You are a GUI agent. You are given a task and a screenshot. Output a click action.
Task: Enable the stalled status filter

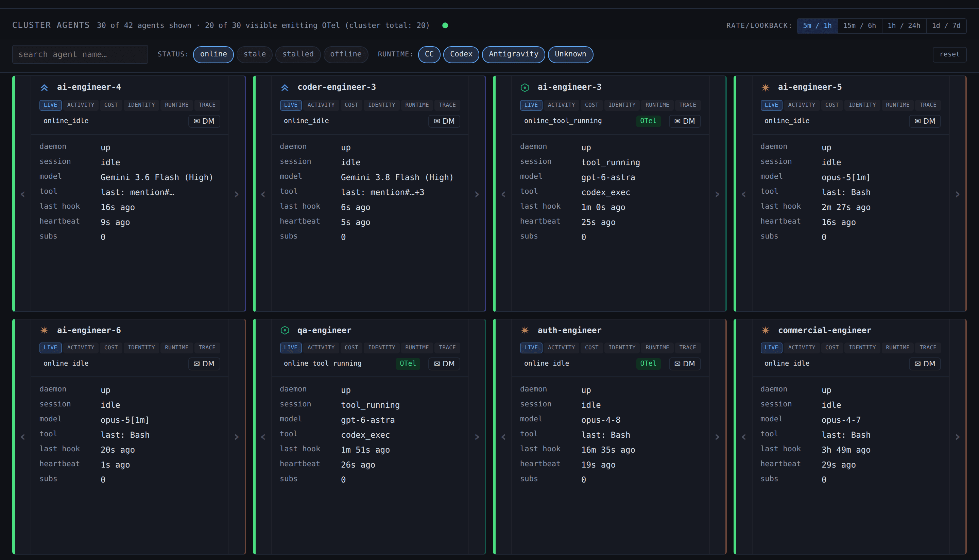tap(298, 54)
